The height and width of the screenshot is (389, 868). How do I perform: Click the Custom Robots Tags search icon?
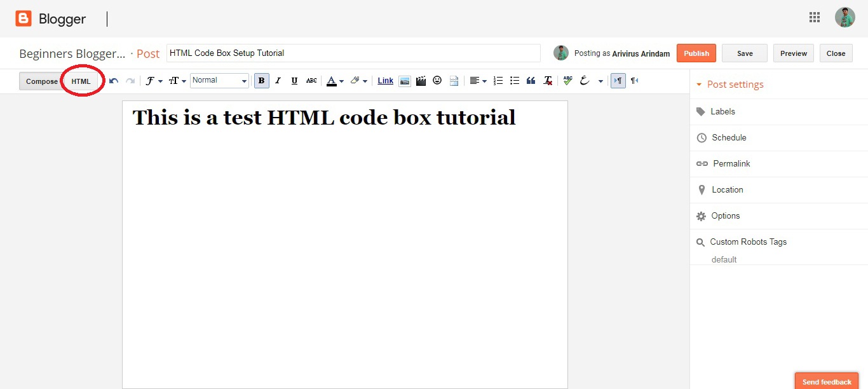pyautogui.click(x=700, y=242)
